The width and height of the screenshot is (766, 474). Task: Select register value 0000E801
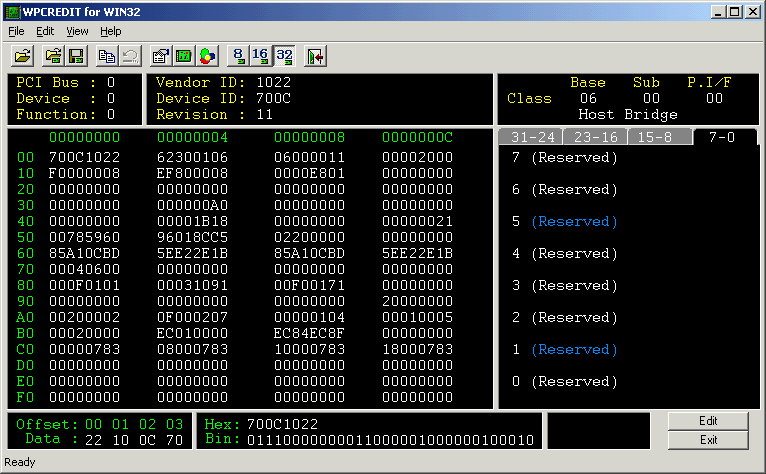point(309,173)
